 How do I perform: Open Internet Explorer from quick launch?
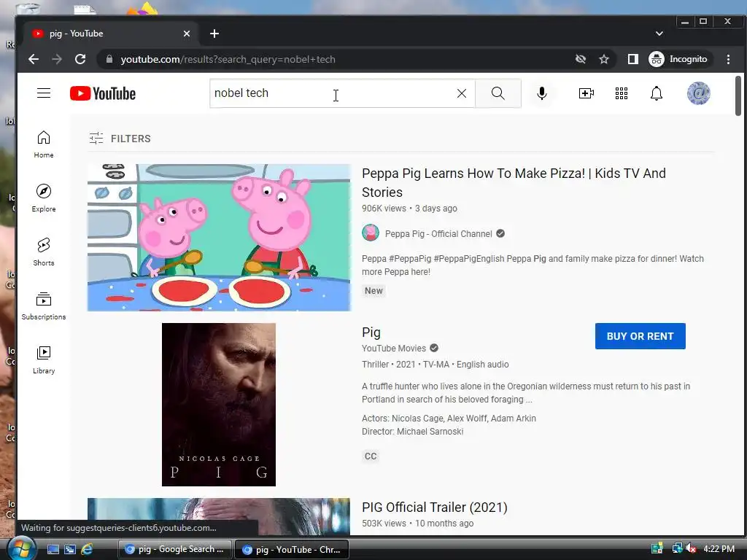pyautogui.click(x=87, y=549)
